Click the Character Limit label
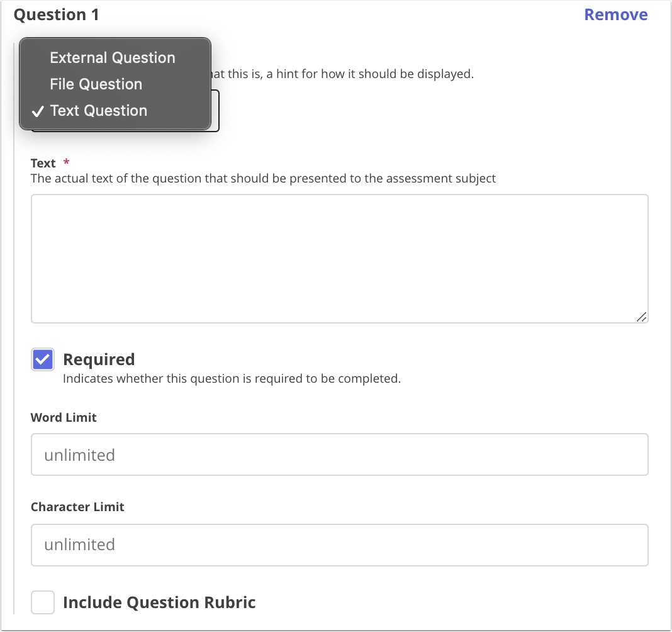This screenshot has width=672, height=632. (77, 507)
